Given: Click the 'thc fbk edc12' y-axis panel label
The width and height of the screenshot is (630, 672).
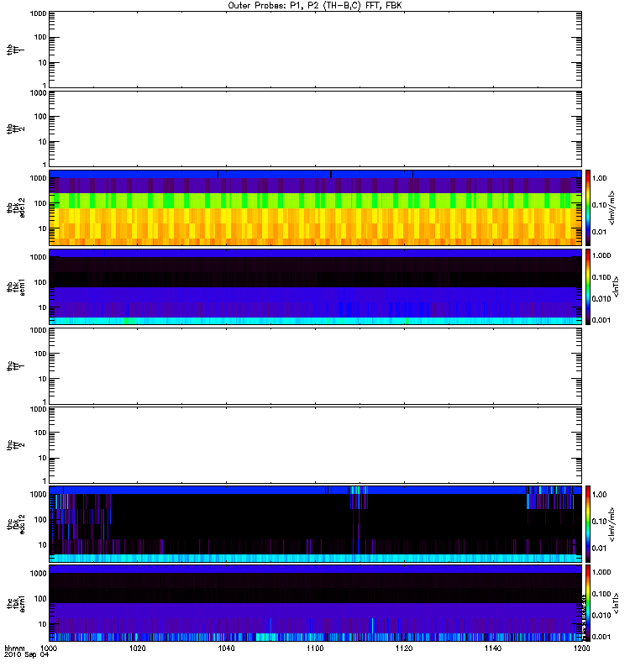Looking at the screenshot, I should click(16, 524).
